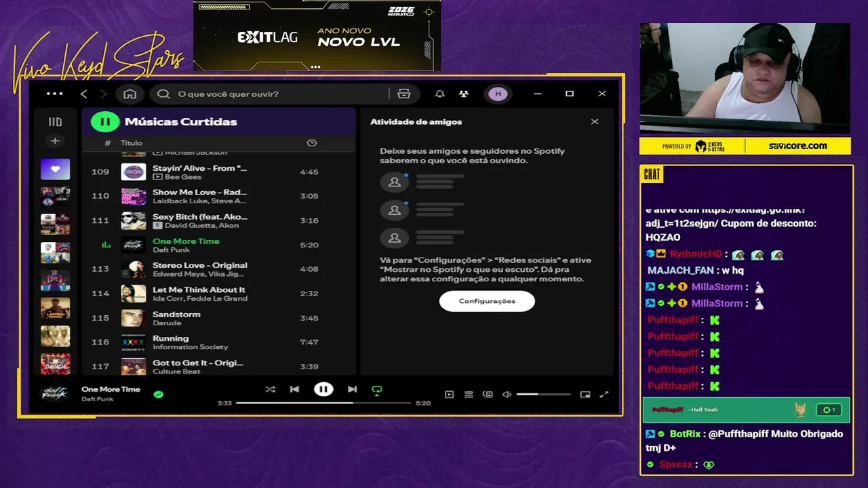Toggle the friend activity icon
The height and width of the screenshot is (488, 868).
click(463, 94)
